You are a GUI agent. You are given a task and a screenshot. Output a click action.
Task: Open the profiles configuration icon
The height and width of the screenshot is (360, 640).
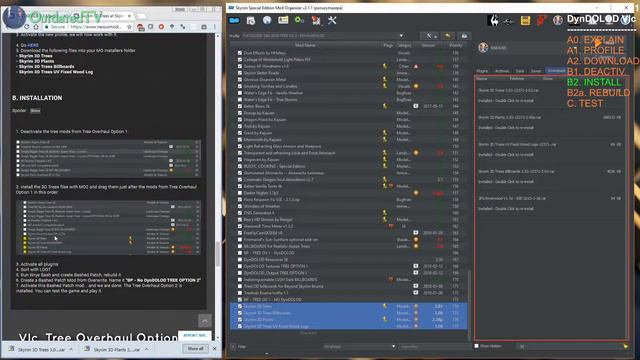(x=283, y=20)
